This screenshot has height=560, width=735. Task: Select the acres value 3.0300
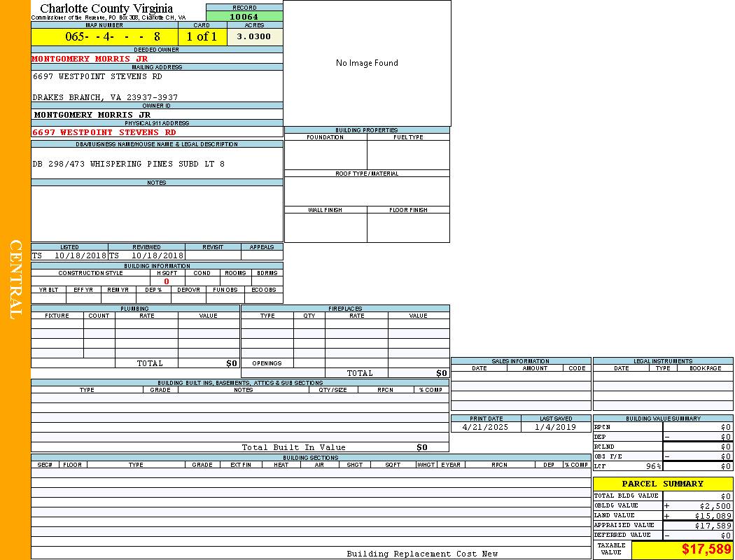pos(254,36)
